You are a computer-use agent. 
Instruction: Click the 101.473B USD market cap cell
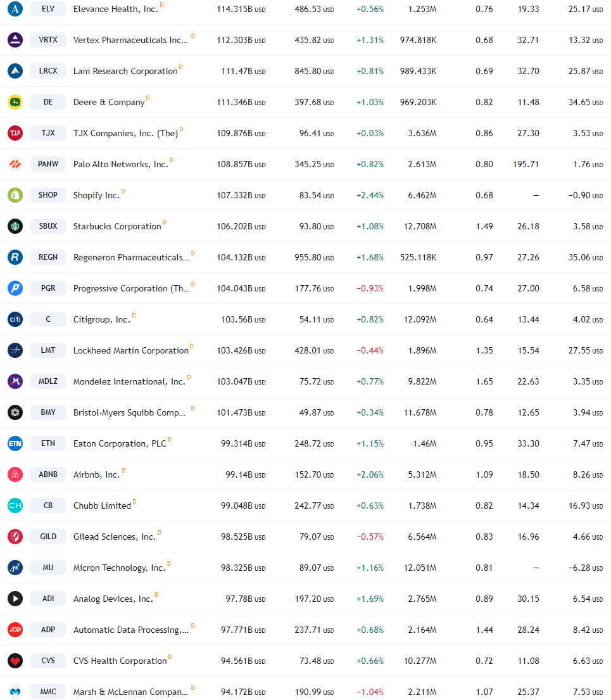[x=241, y=412]
